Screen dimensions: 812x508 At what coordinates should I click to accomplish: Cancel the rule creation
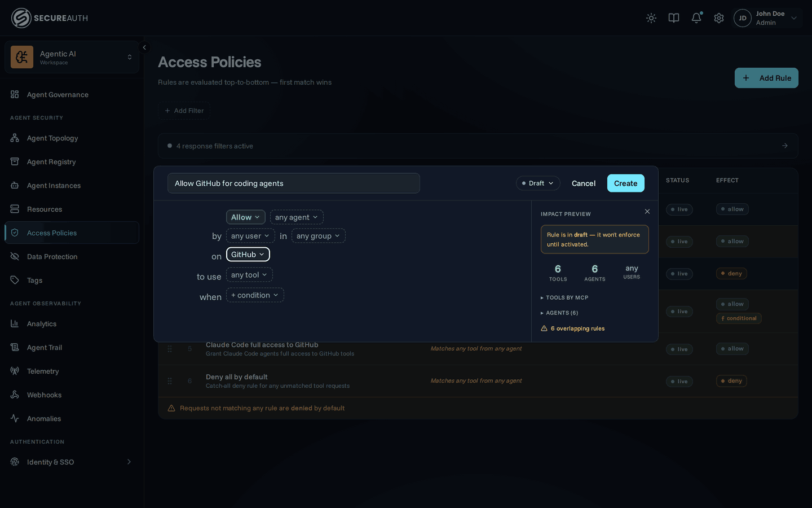(584, 183)
